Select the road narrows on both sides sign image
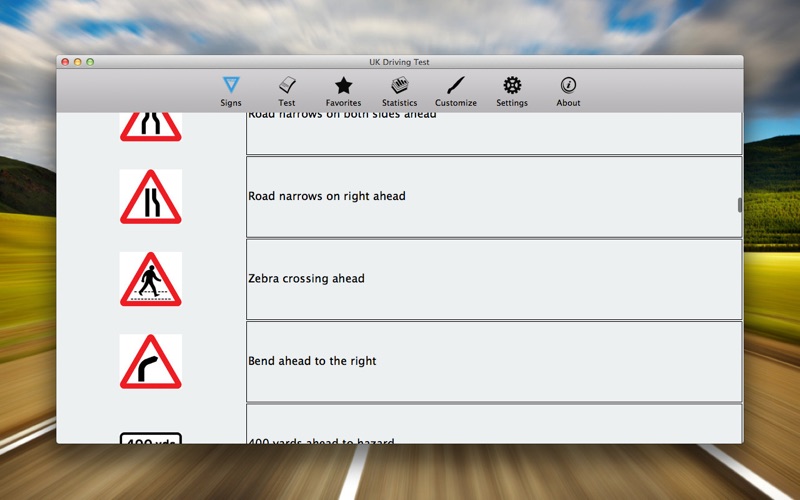This screenshot has height=500, width=800. click(x=151, y=127)
